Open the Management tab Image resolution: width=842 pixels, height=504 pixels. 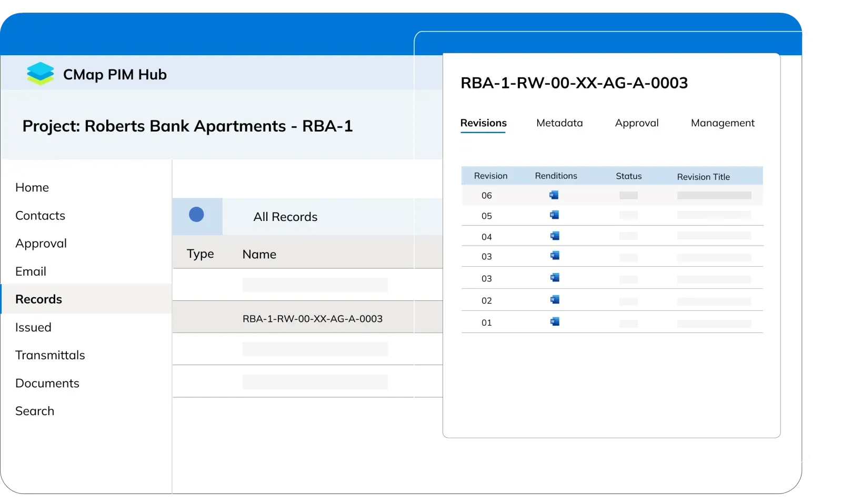723,123
